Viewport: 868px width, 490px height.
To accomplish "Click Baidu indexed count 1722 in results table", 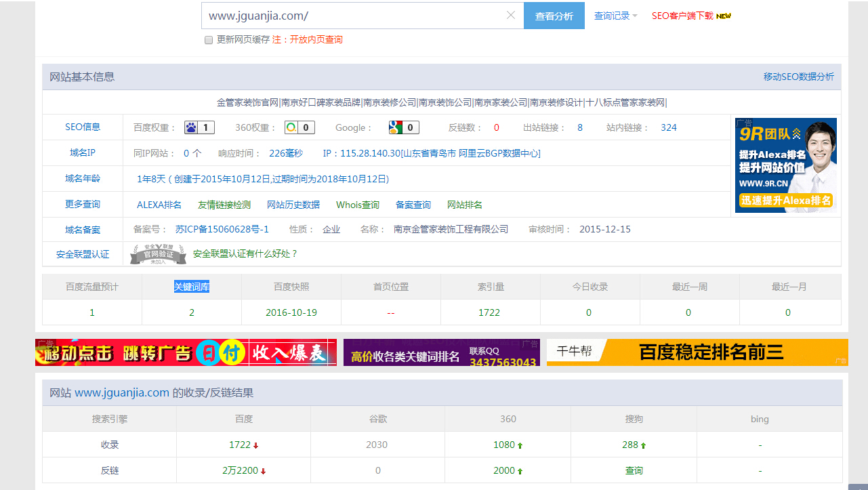I will pyautogui.click(x=240, y=445).
